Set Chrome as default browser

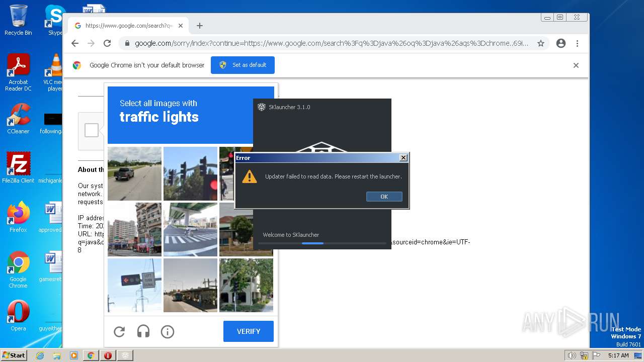click(x=243, y=65)
